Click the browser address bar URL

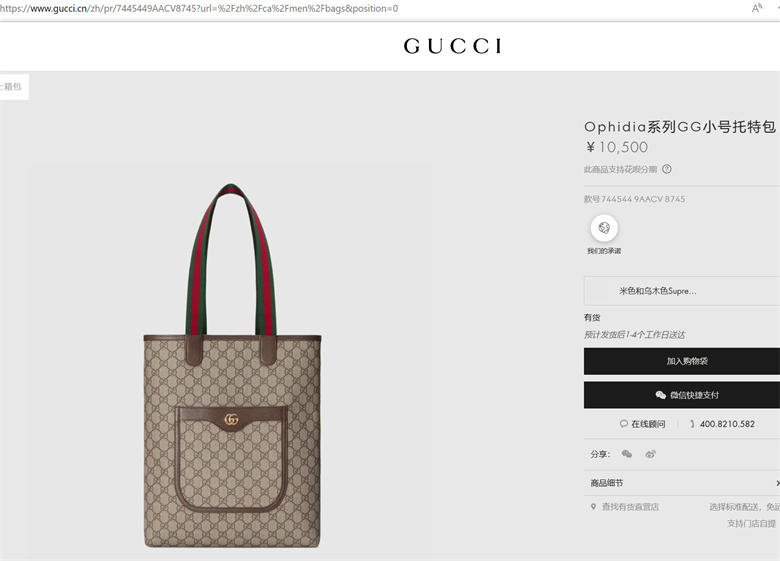tap(199, 8)
